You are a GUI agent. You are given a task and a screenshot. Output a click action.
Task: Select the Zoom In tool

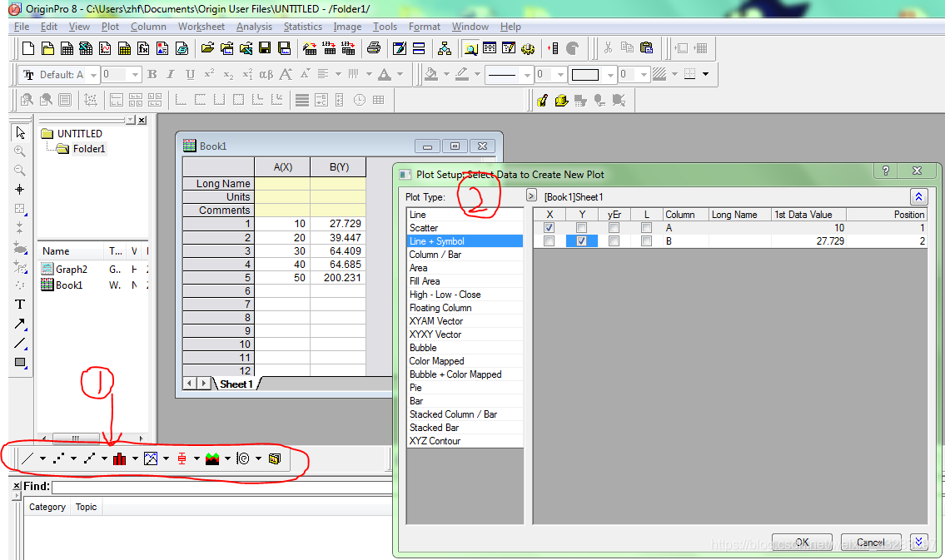point(20,151)
